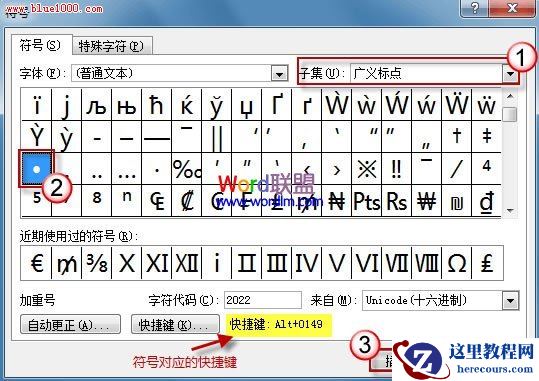
Task: Choose the Pts peseta symbol
Action: coord(366,200)
